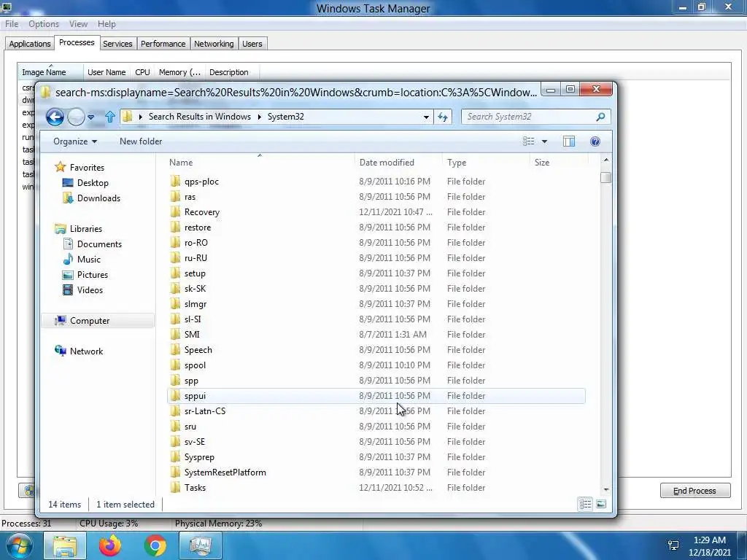Select the setup folder icon
The height and width of the screenshot is (560, 747).
click(x=175, y=273)
